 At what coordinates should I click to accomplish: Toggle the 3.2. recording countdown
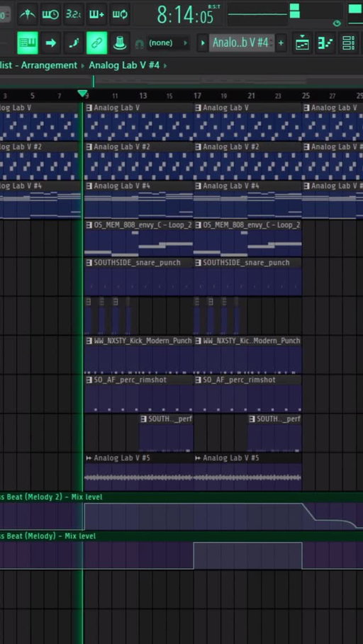click(73, 14)
